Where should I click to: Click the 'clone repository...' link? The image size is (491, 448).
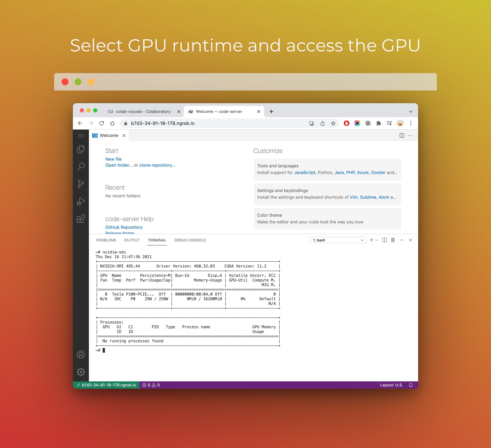point(157,165)
